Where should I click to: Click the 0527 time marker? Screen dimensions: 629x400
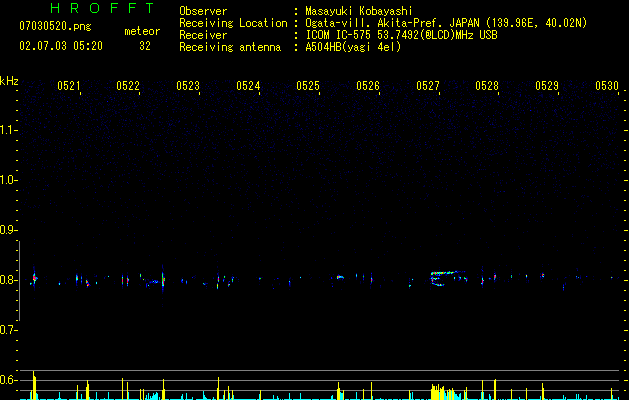tap(428, 86)
